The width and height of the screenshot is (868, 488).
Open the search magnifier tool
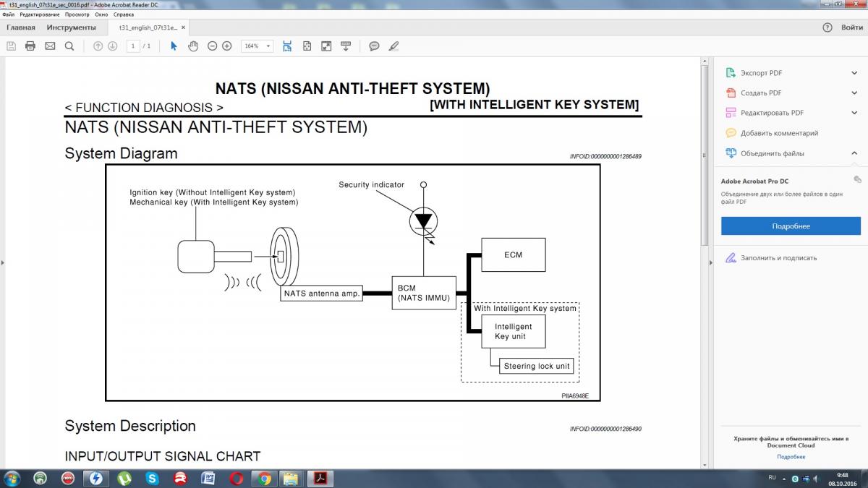point(69,46)
